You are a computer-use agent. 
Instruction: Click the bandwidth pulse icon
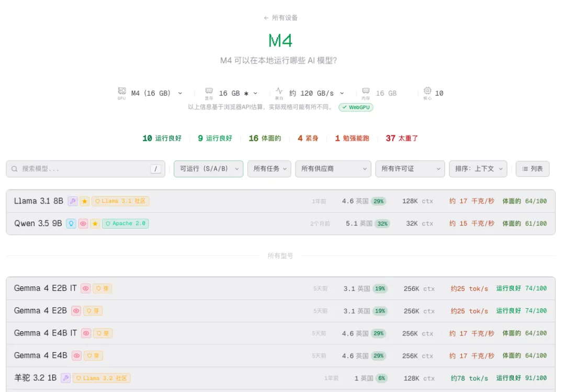point(279,91)
